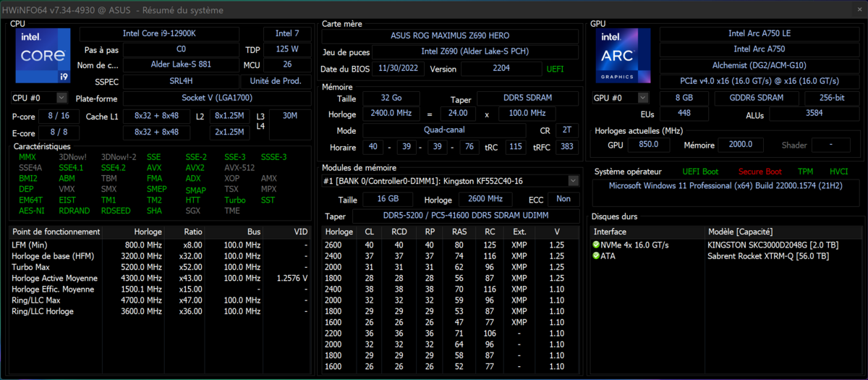Click the UEFI Boot status label
The height and width of the screenshot is (380, 868).
[700, 172]
